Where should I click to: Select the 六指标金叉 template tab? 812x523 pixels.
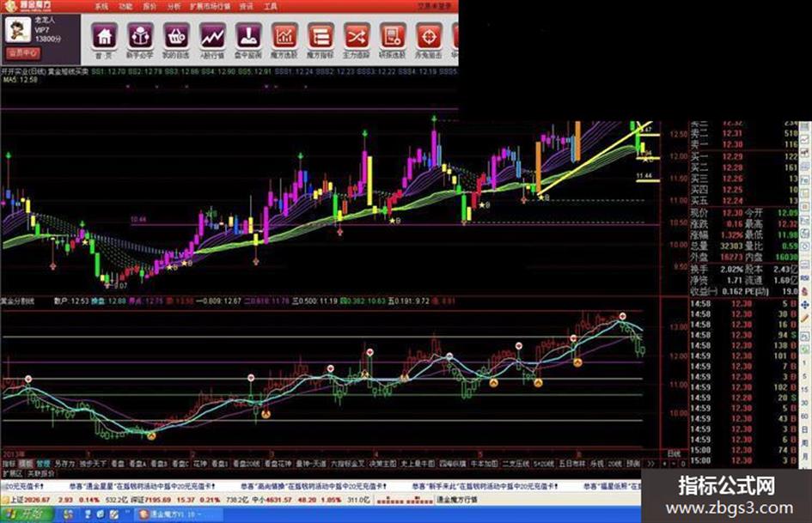(347, 464)
